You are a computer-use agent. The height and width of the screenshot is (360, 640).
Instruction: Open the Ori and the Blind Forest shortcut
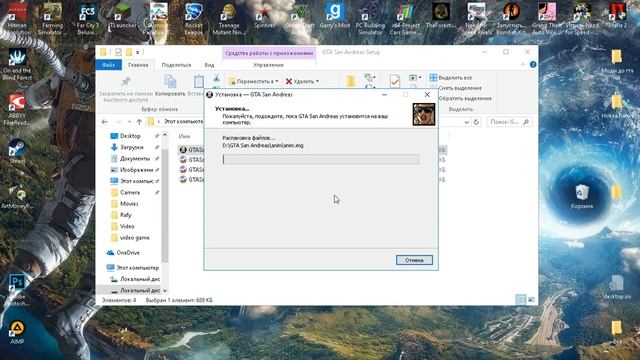[17, 64]
